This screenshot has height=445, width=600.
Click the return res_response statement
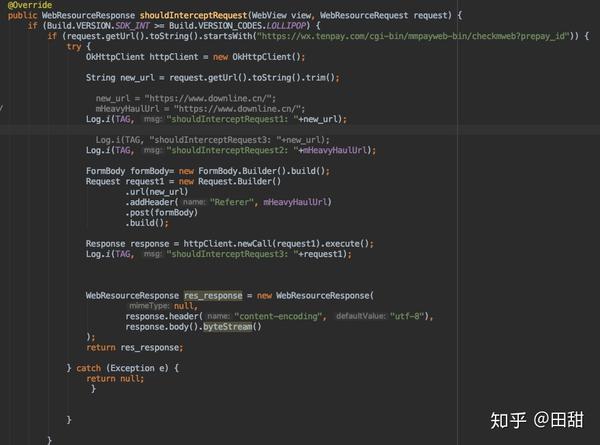(135, 347)
